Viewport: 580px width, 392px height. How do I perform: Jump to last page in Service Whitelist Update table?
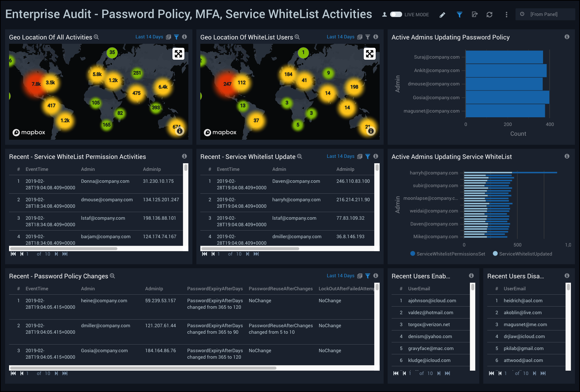(256, 254)
